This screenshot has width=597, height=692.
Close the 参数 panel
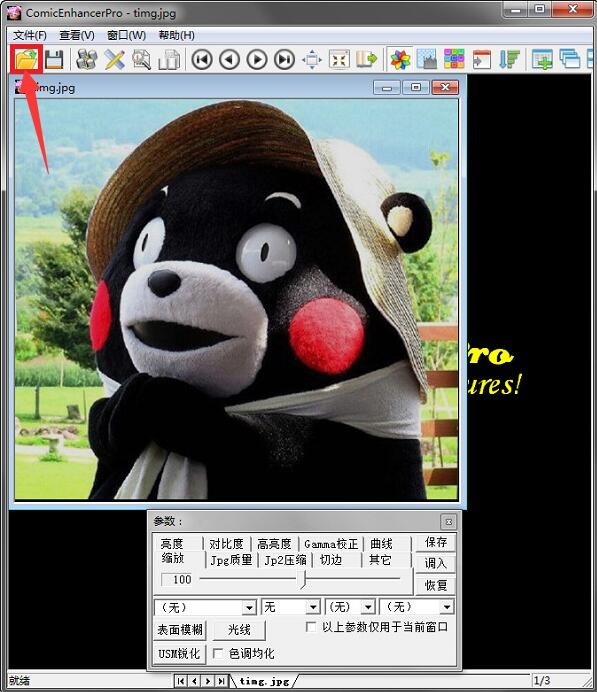(449, 522)
